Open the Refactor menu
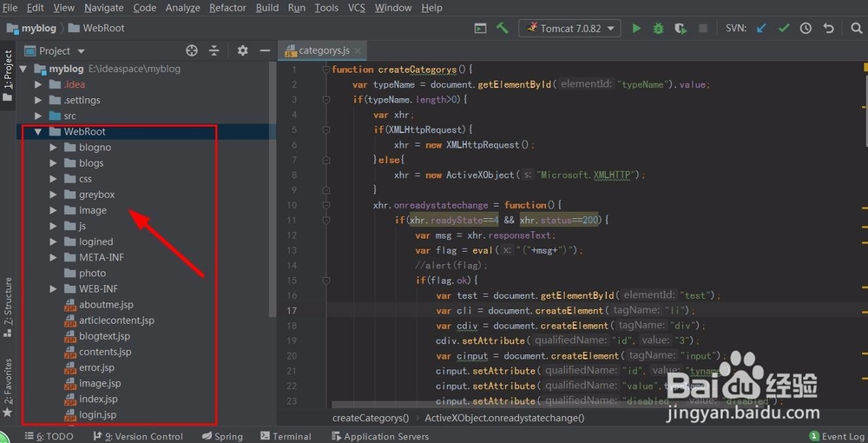 click(227, 8)
